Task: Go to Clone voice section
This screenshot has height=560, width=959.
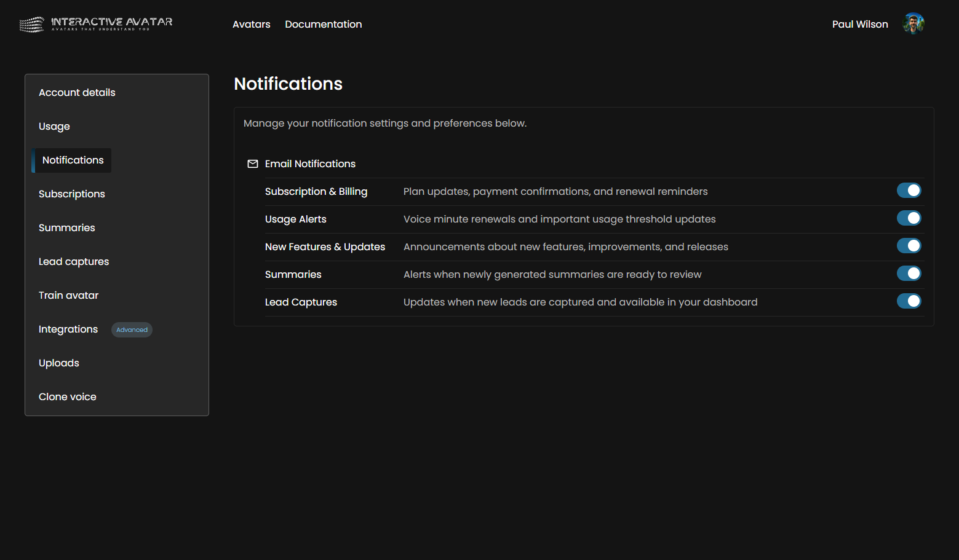Action: click(x=68, y=396)
